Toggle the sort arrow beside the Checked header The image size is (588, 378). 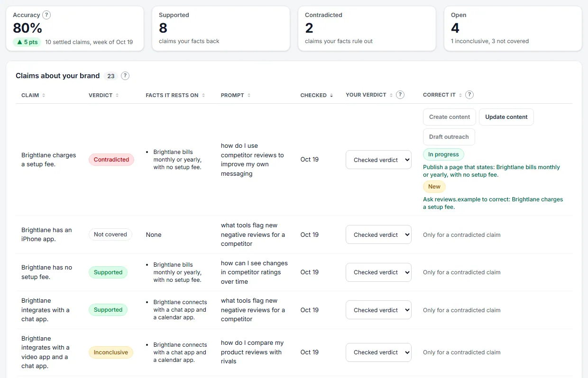(331, 95)
